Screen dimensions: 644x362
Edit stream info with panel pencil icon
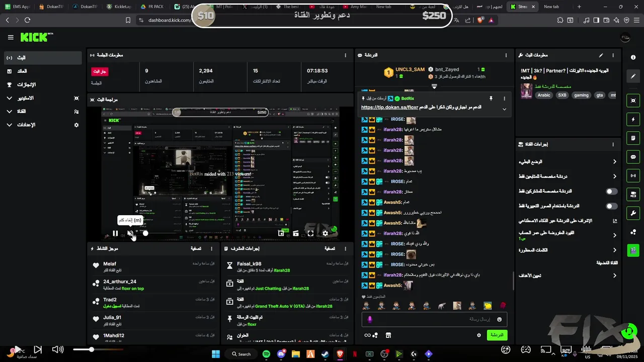click(x=601, y=55)
